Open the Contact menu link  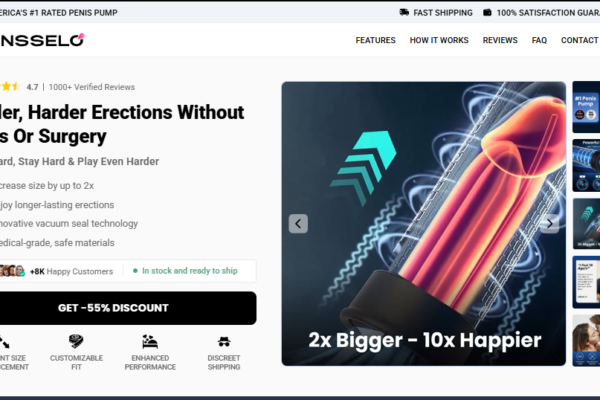tap(580, 40)
